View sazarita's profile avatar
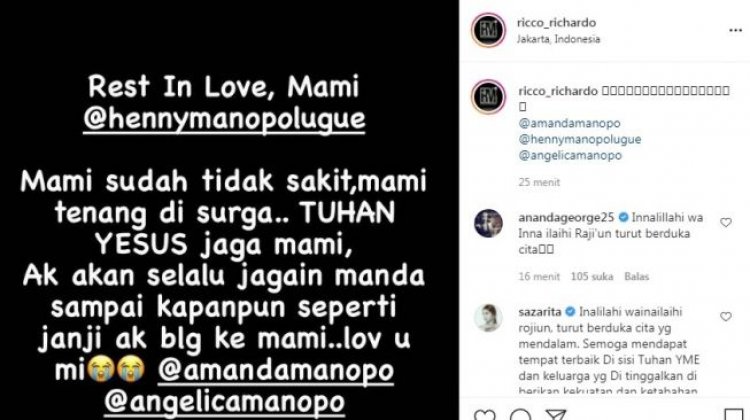The height and width of the screenshot is (420, 750). click(x=488, y=318)
